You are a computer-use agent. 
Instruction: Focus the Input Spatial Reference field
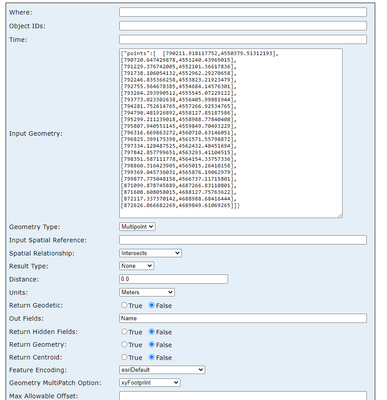coord(243,240)
